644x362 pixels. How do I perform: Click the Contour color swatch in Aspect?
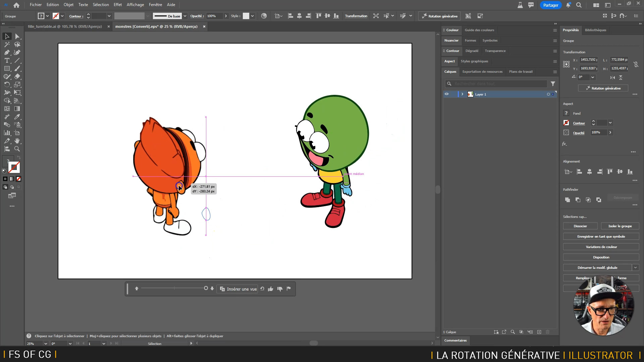pos(566,123)
